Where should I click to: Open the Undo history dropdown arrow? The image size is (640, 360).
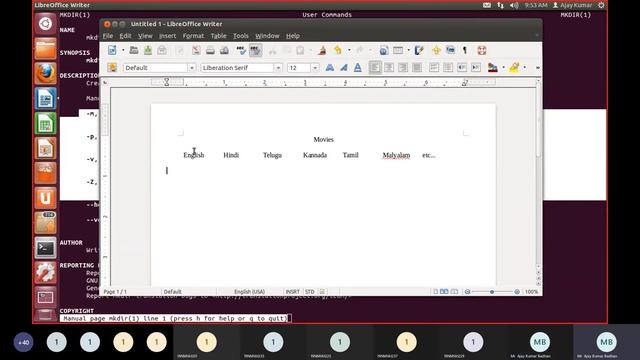pos(349,50)
